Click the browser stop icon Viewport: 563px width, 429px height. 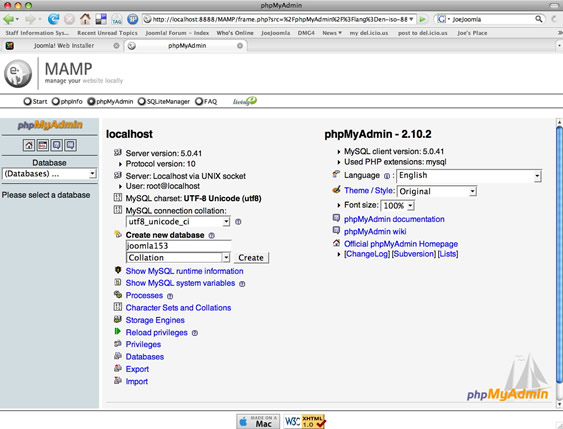click(70, 19)
